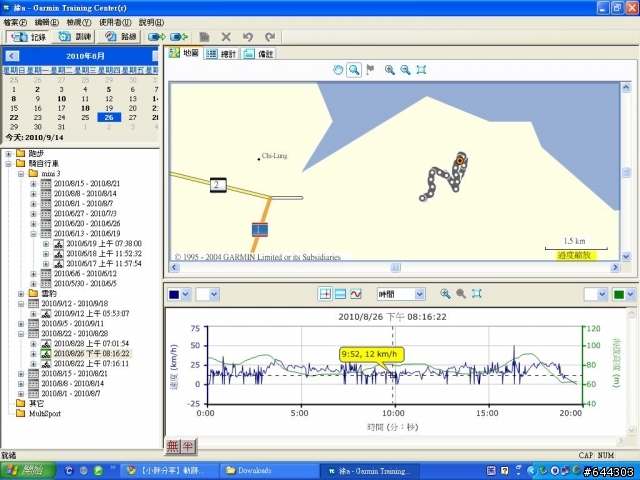Click the map fit-to-view icon

421,70
